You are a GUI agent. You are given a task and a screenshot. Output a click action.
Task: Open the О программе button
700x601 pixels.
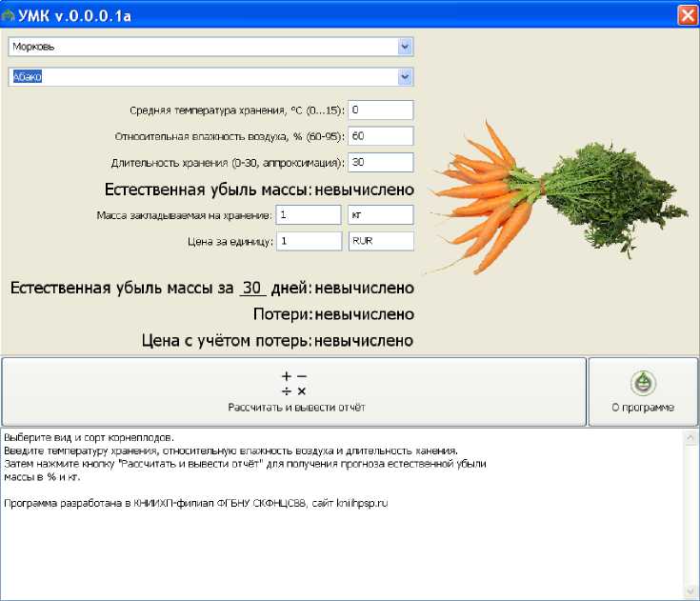coord(643,391)
